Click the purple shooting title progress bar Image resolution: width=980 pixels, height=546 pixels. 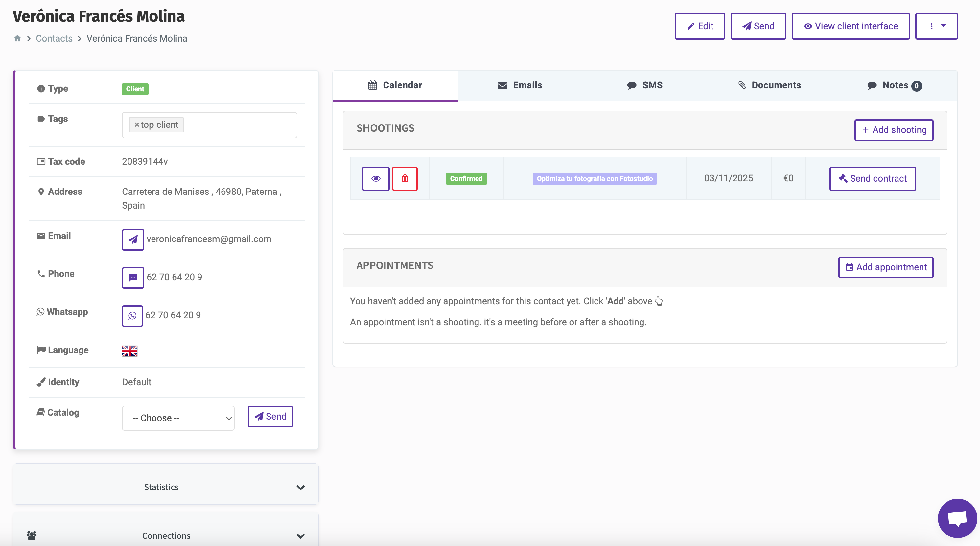click(x=594, y=178)
